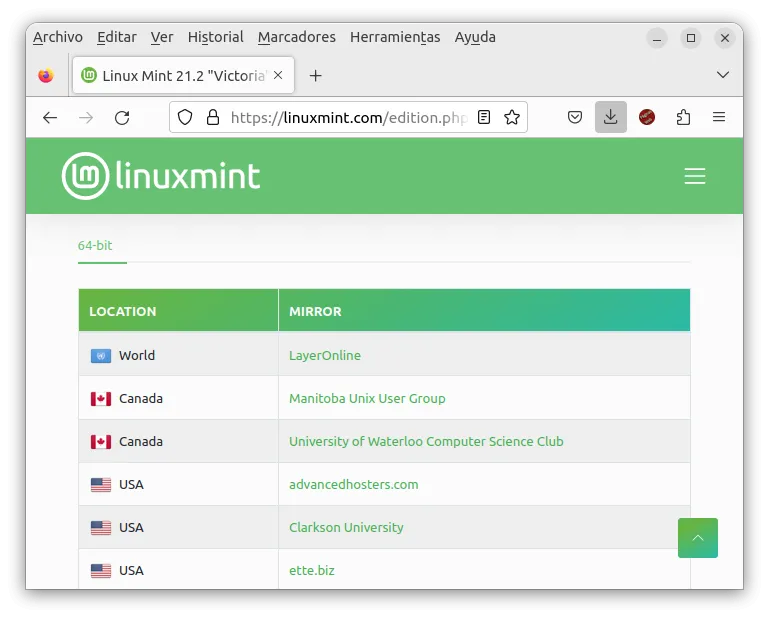Open the downloads panel
Screen dimensions: 769x618
(611, 117)
